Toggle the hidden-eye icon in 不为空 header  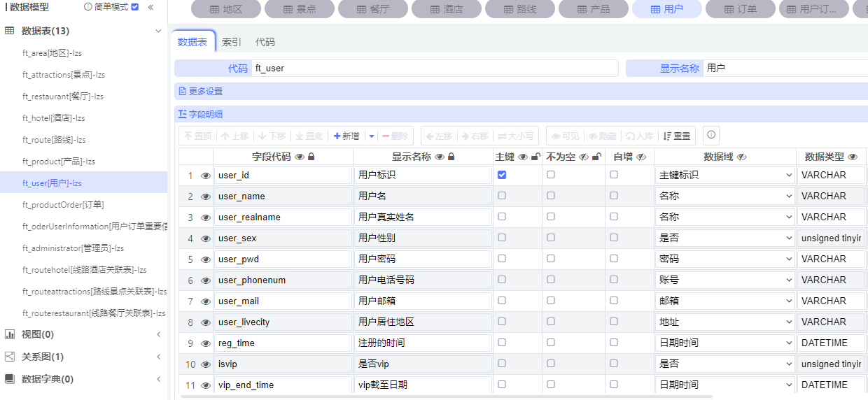[584, 157]
